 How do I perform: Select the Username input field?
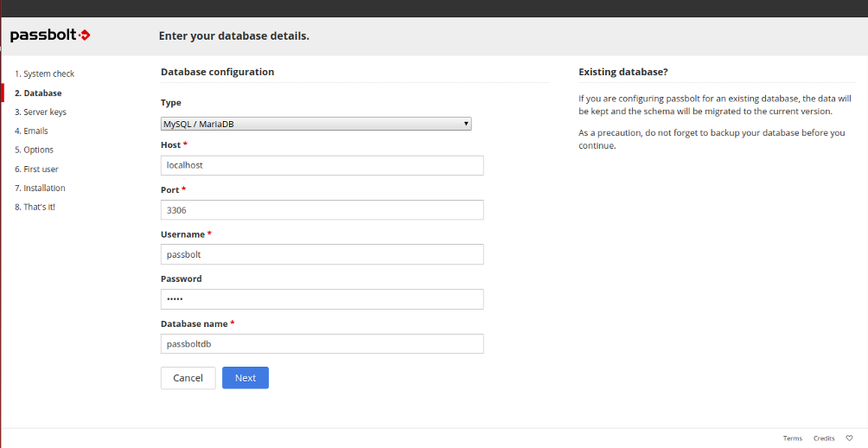(x=322, y=254)
